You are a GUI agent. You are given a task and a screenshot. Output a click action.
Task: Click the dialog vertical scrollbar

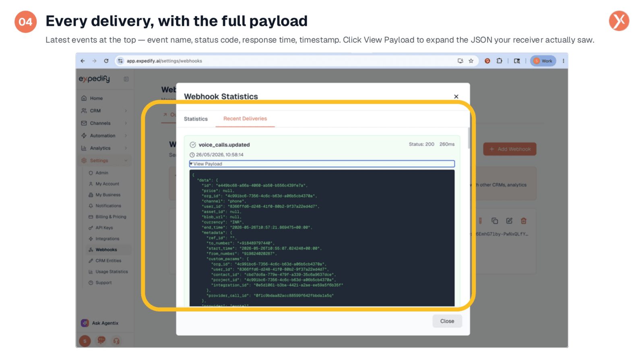point(469,138)
